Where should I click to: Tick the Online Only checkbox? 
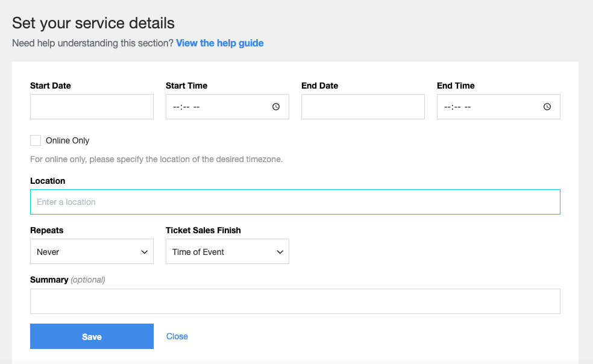coord(36,140)
